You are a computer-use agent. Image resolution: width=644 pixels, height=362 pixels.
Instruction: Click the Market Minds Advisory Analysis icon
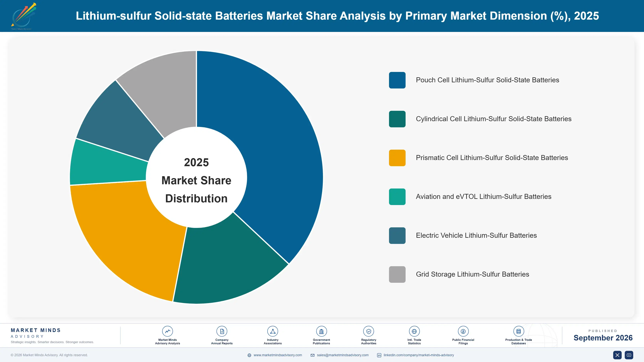pyautogui.click(x=168, y=331)
